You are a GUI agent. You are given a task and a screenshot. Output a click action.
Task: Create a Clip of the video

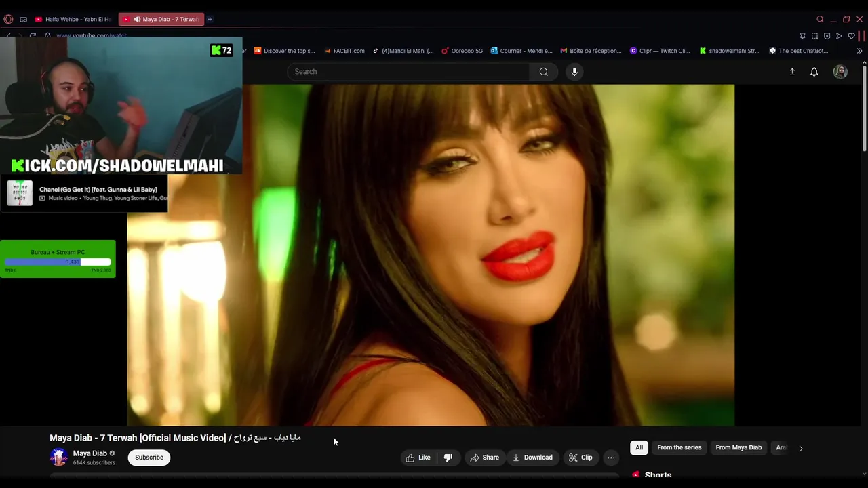(x=580, y=457)
